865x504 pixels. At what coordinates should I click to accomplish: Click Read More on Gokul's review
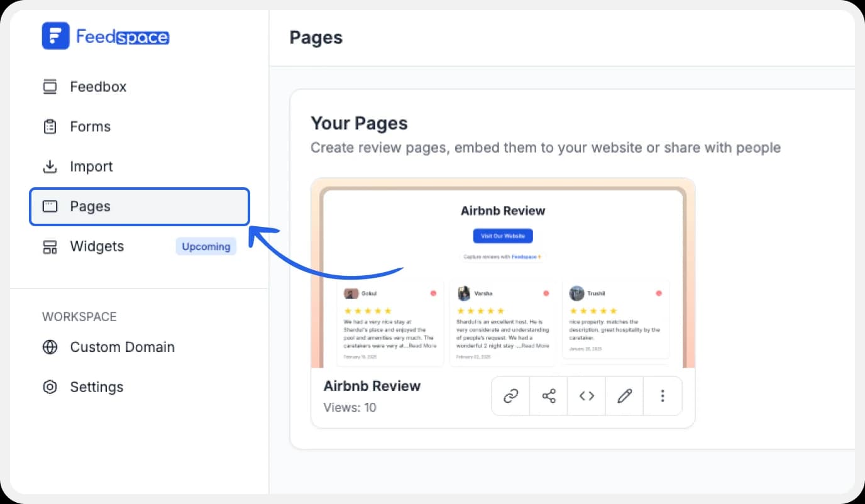pos(422,346)
